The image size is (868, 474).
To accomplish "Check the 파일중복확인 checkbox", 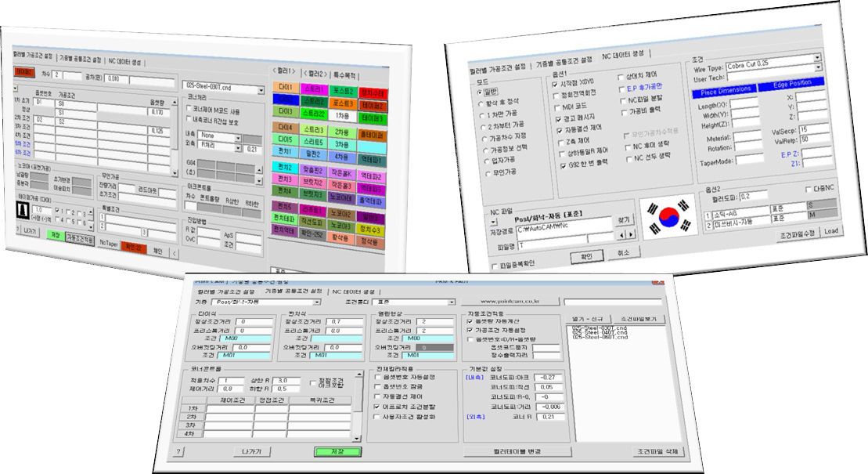I will [495, 266].
